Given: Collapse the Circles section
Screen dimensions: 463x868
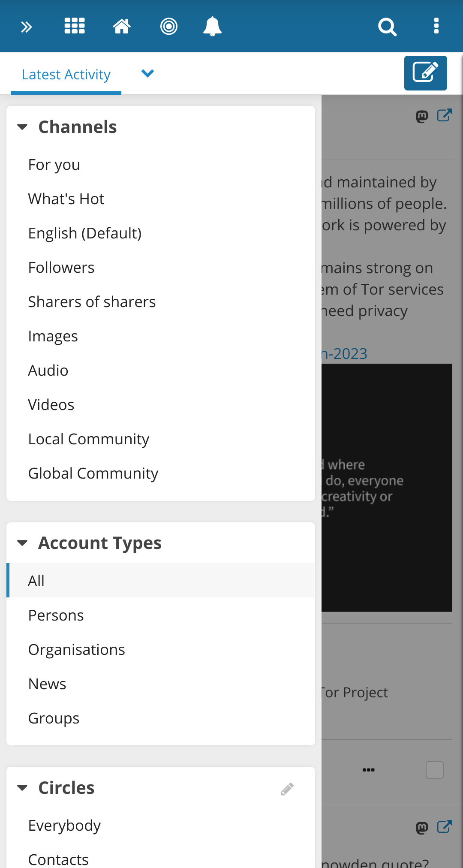Looking at the screenshot, I should pos(22,788).
